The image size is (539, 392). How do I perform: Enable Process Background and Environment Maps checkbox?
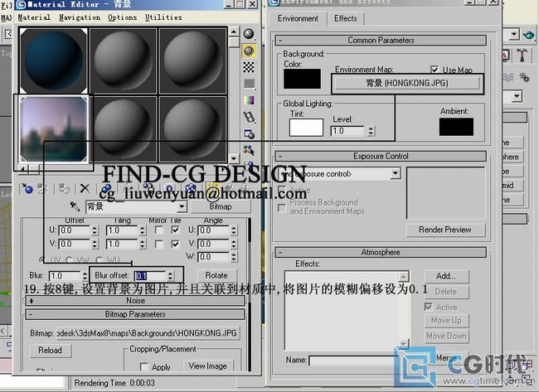[282, 208]
